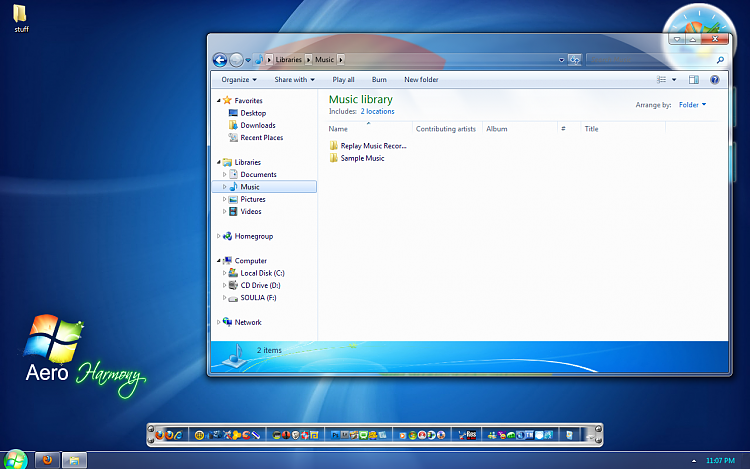
Task: Expand the Music library node
Action: pos(224,187)
